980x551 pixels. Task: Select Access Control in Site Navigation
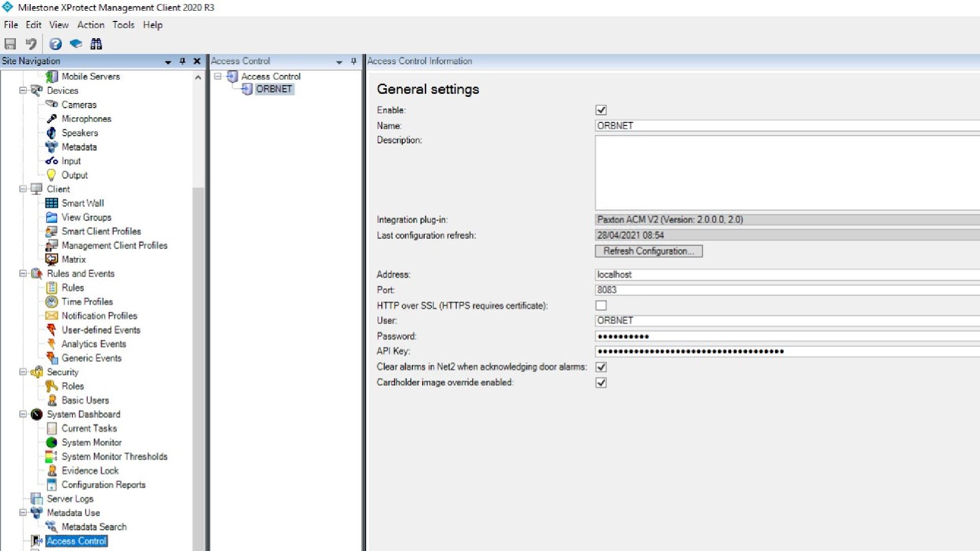click(x=77, y=541)
